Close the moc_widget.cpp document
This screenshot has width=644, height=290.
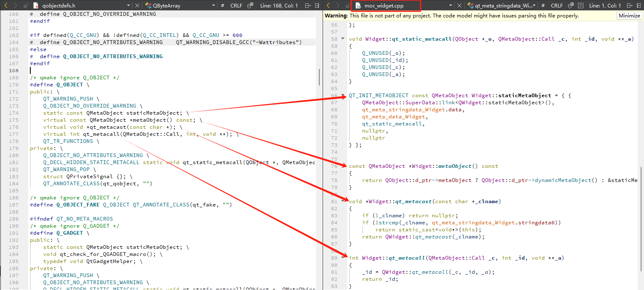coord(459,6)
